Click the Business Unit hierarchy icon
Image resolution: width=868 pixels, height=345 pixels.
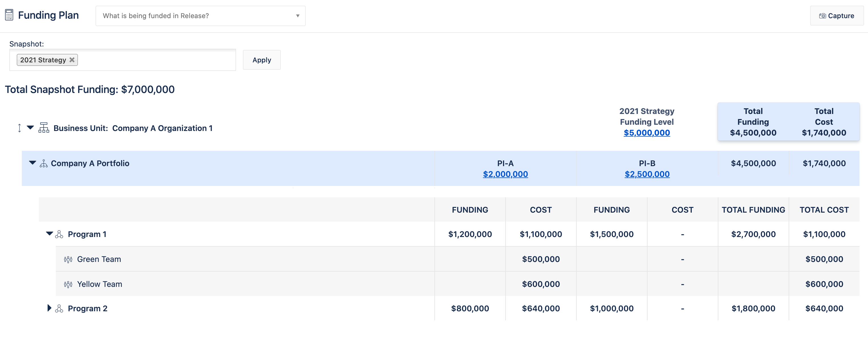click(x=43, y=128)
